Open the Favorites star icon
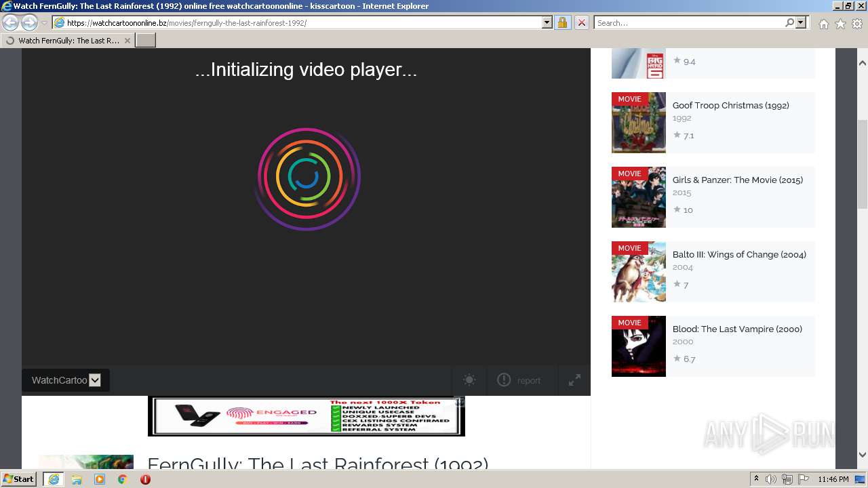 840,24
